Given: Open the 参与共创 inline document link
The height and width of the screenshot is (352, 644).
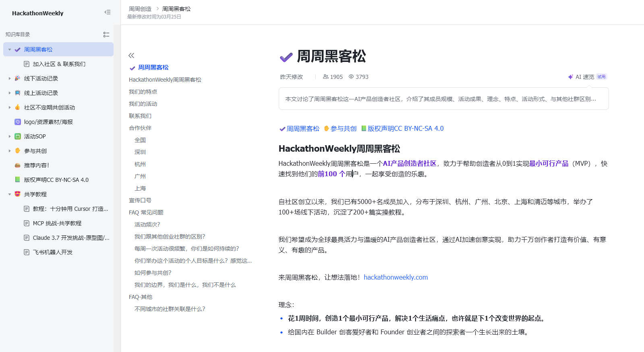Looking at the screenshot, I should pos(340,129).
